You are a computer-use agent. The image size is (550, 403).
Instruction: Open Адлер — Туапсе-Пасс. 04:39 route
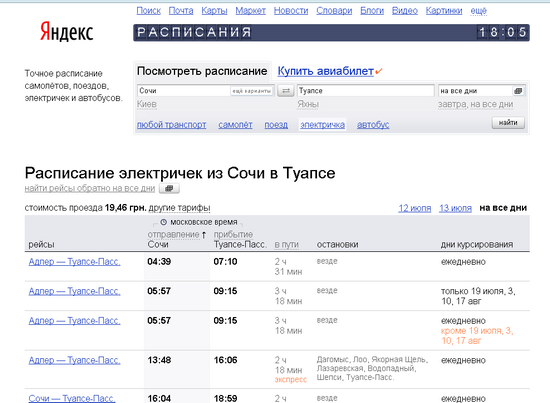(x=74, y=262)
